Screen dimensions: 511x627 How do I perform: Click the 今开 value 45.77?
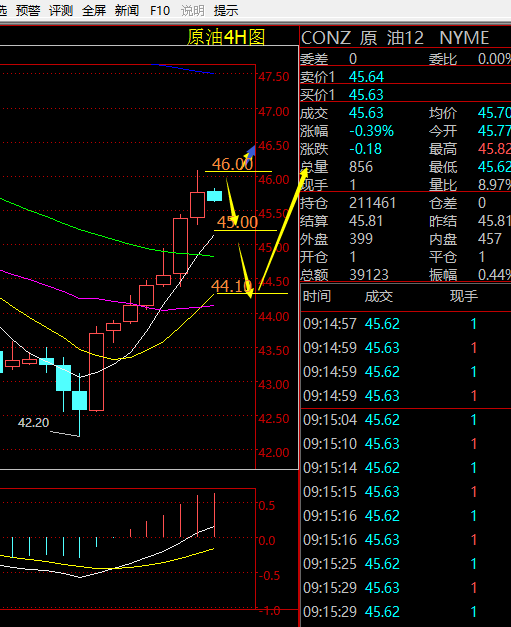(x=494, y=131)
